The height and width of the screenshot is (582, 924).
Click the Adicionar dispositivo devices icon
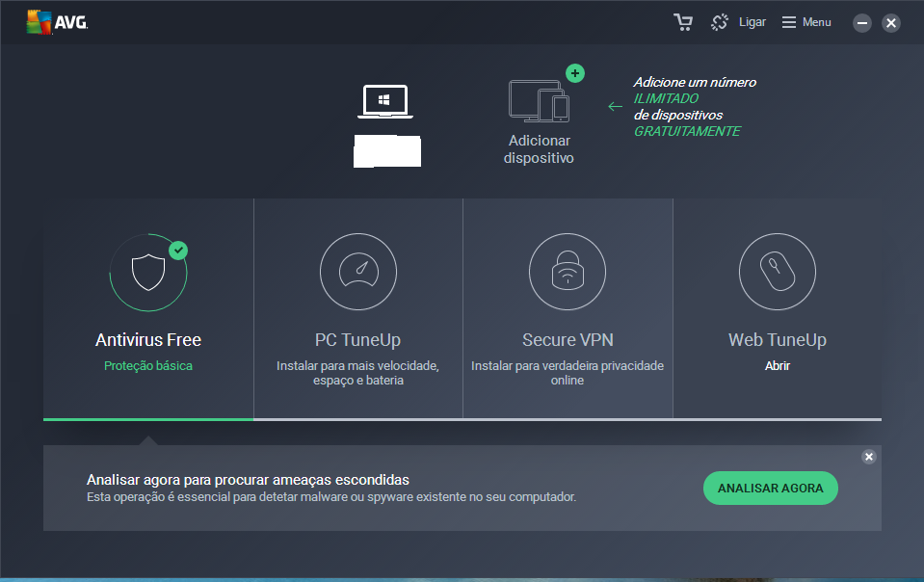[x=540, y=101]
